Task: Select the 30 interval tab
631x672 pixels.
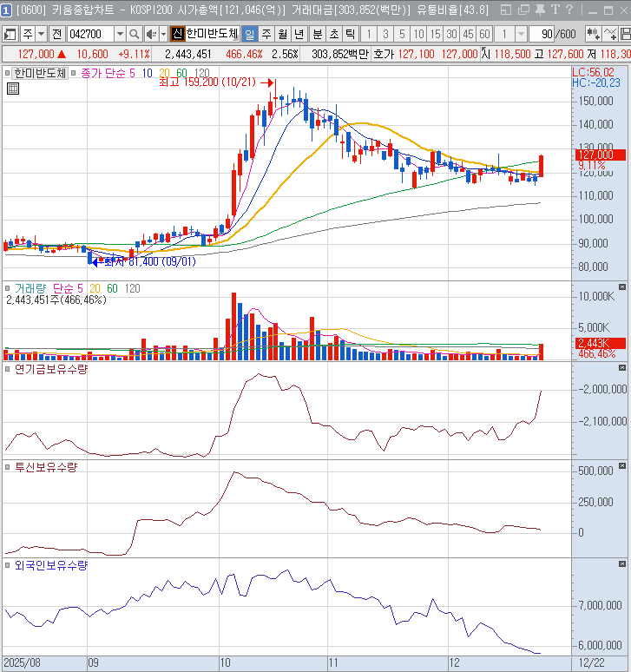Action: click(x=451, y=34)
